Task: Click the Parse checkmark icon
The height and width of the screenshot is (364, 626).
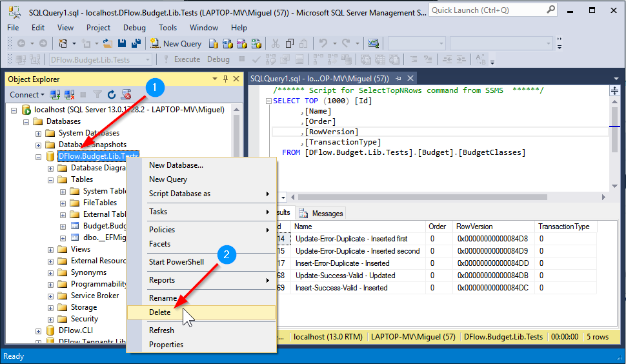Action: click(256, 59)
